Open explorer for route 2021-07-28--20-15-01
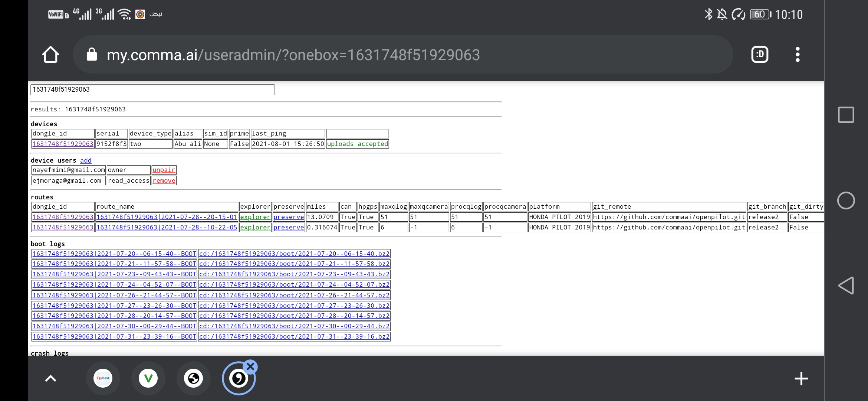Image resolution: width=868 pixels, height=401 pixels. [255, 217]
